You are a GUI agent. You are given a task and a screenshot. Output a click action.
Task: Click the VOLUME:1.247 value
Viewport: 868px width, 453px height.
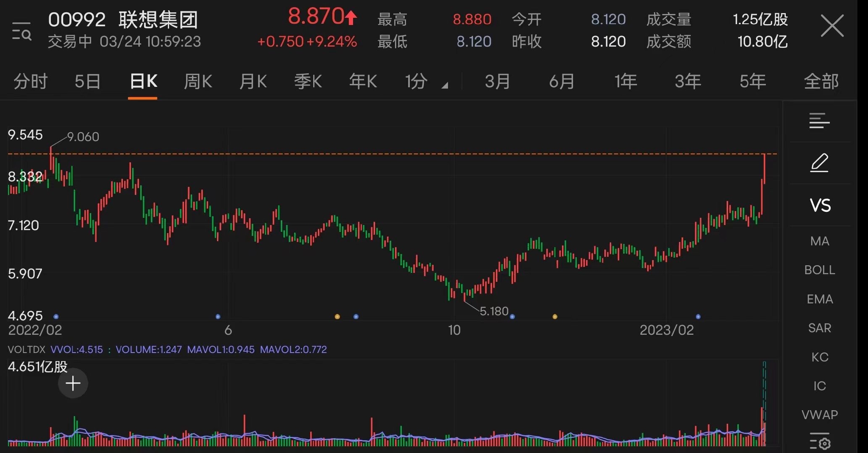(149, 350)
